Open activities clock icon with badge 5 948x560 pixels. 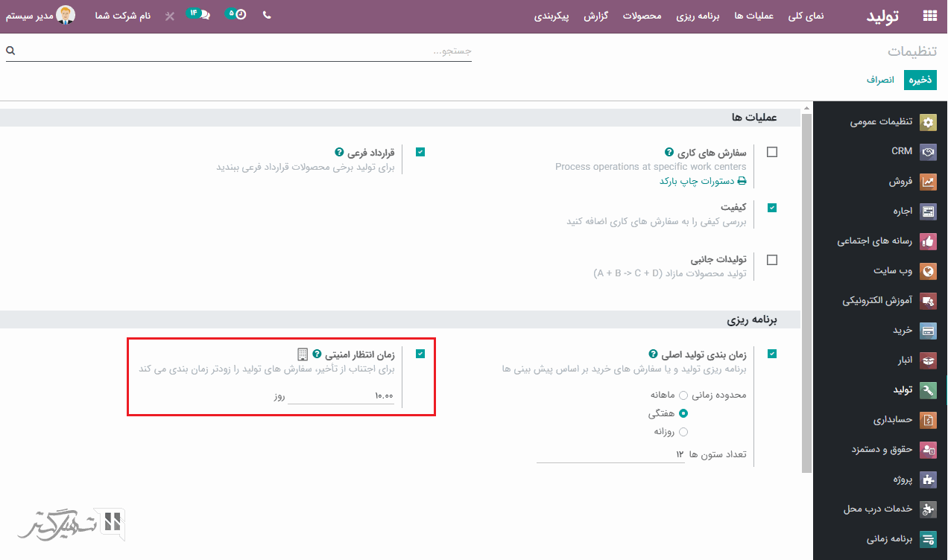236,14
